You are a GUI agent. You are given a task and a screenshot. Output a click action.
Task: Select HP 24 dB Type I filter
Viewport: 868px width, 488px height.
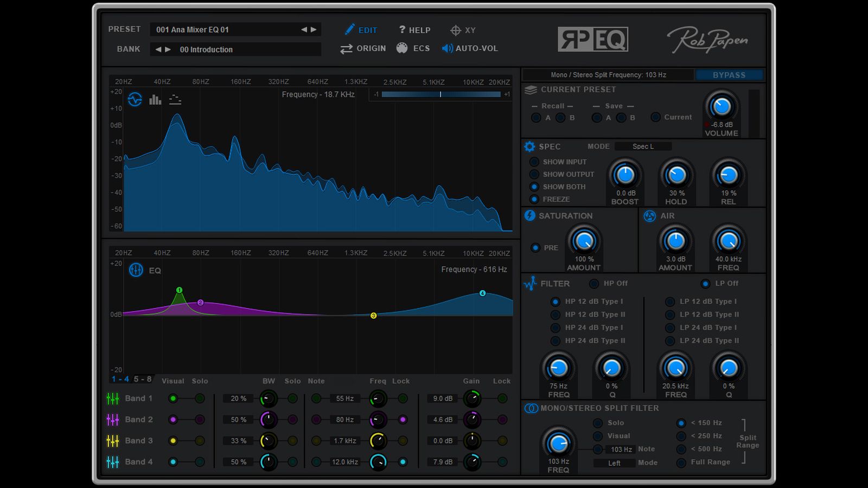coord(555,328)
